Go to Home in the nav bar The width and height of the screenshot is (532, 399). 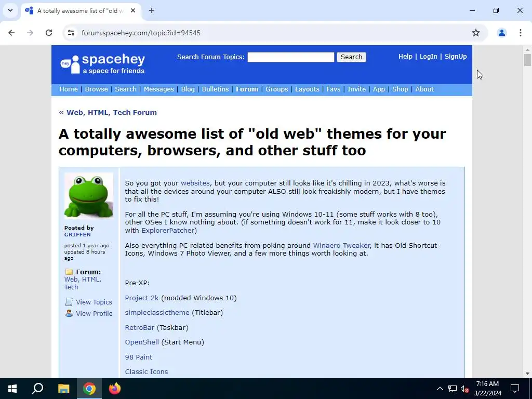point(69,89)
